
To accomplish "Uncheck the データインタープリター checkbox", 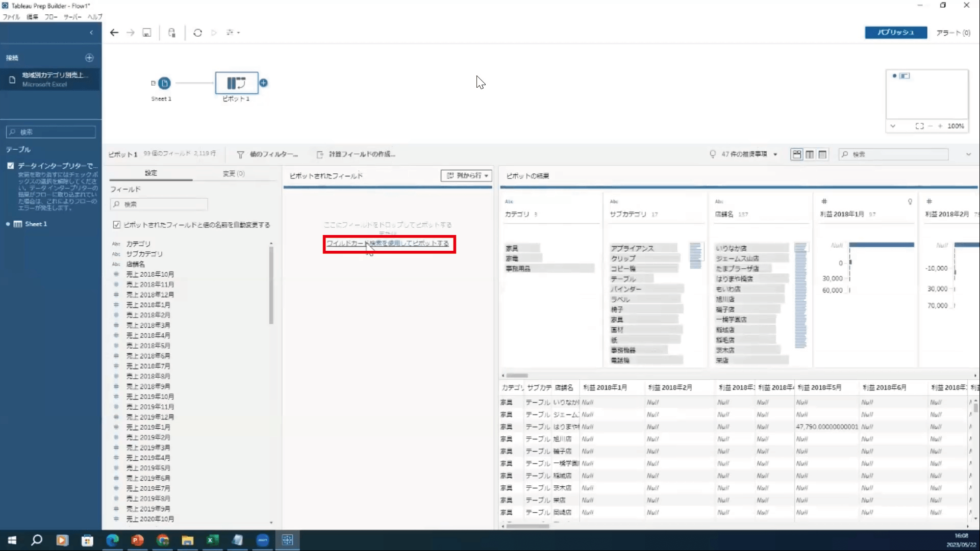I will point(11,166).
